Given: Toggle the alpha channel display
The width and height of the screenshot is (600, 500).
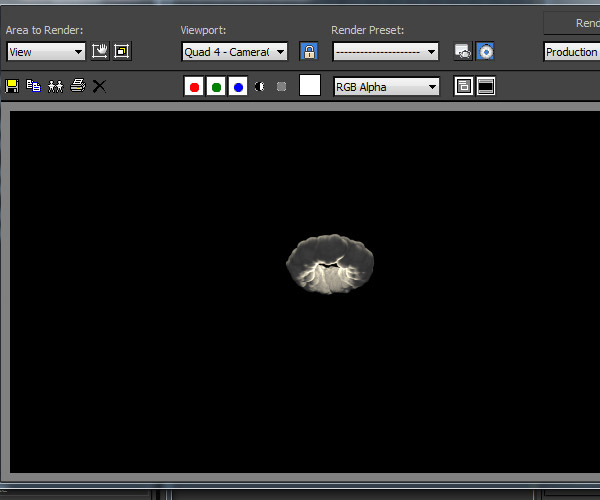Looking at the screenshot, I should (259, 86).
